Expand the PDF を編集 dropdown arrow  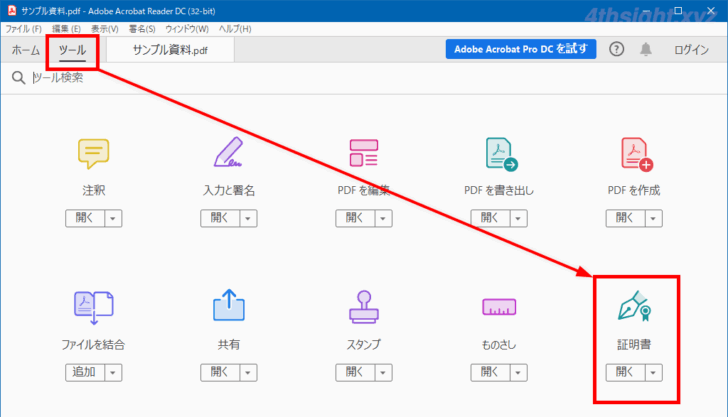383,218
